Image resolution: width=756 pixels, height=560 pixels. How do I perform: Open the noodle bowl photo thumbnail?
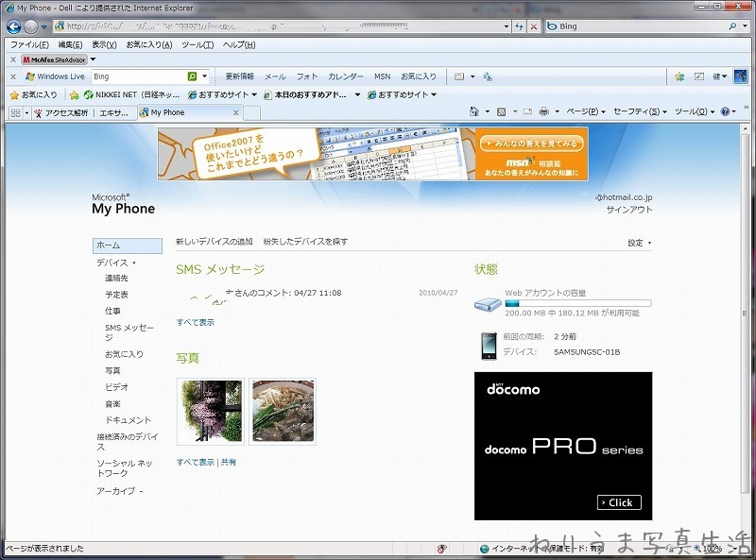point(283,411)
